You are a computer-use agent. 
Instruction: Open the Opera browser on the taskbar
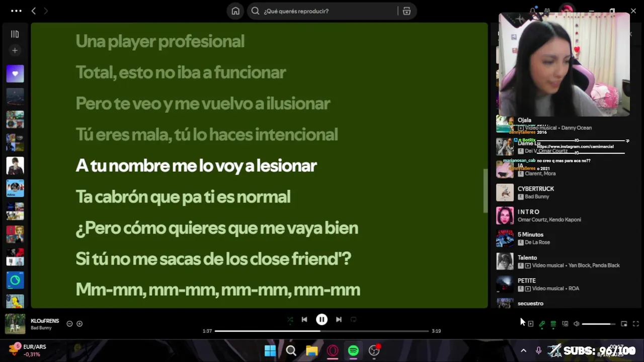(333, 350)
